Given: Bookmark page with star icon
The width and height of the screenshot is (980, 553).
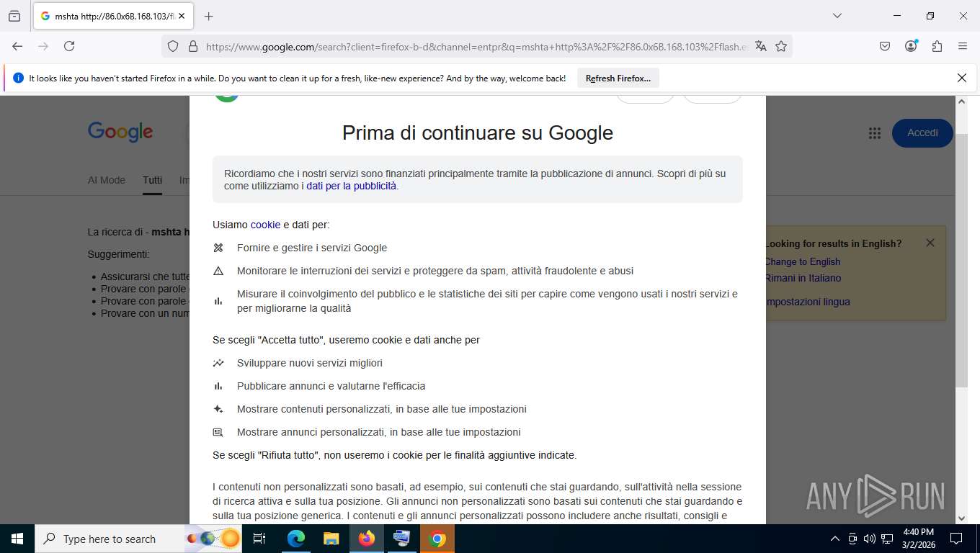Looking at the screenshot, I should coord(781,46).
